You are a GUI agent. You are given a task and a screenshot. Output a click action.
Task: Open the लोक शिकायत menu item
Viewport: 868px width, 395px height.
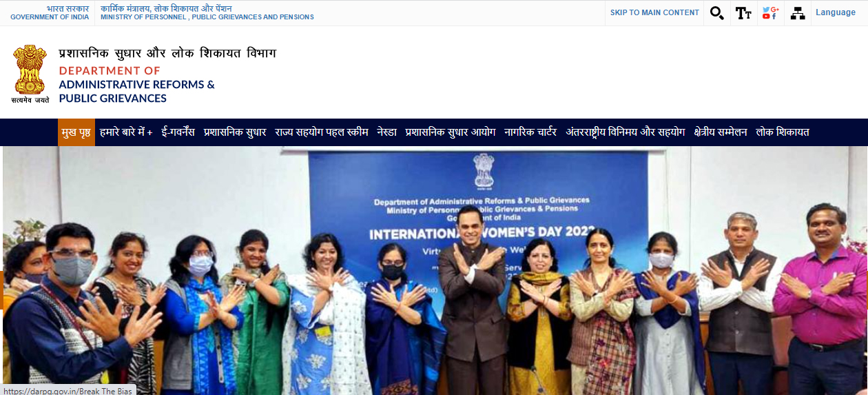[783, 132]
